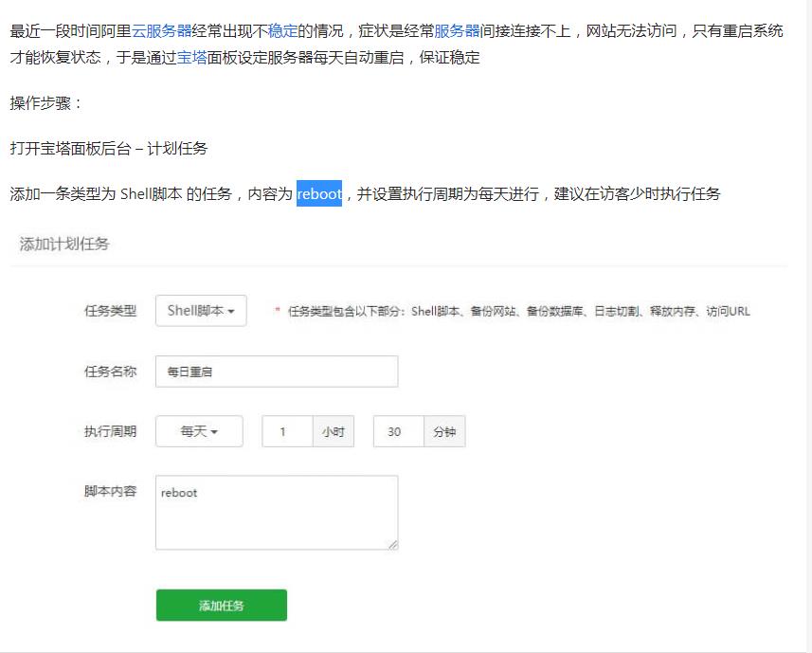Click the 脚本内容 textarea with reboot
Screen dimensions: 812x653
277,513
